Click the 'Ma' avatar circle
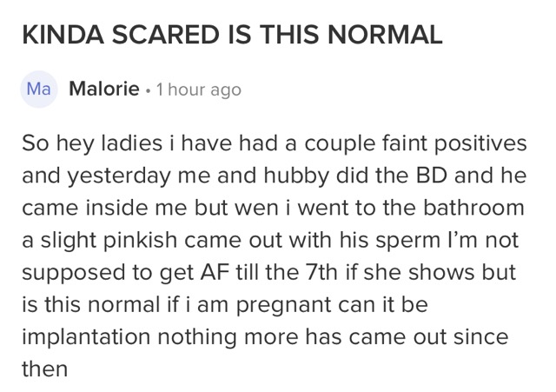 38,89
